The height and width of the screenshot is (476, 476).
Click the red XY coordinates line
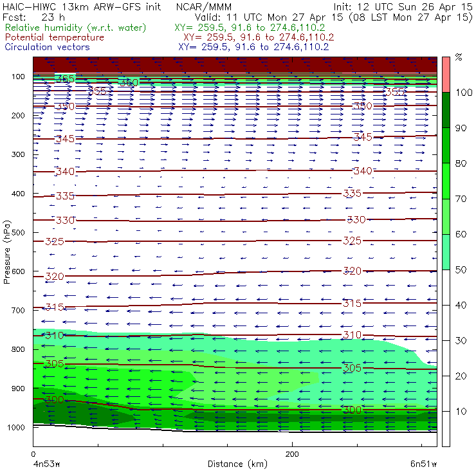[x=259, y=37]
